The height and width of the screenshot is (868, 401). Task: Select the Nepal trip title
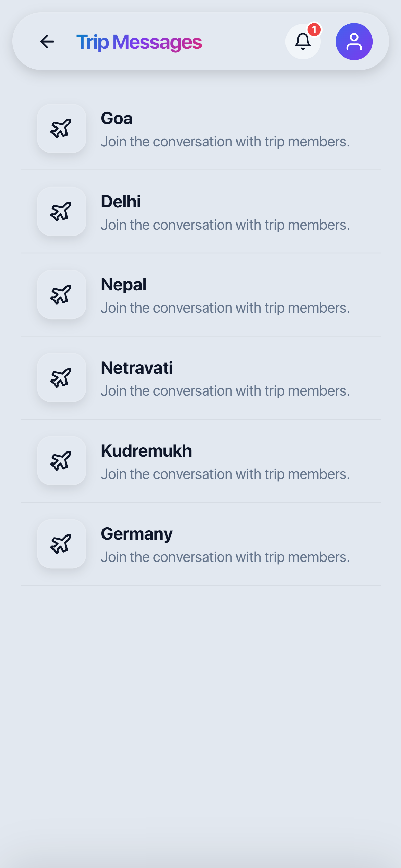pyautogui.click(x=123, y=285)
